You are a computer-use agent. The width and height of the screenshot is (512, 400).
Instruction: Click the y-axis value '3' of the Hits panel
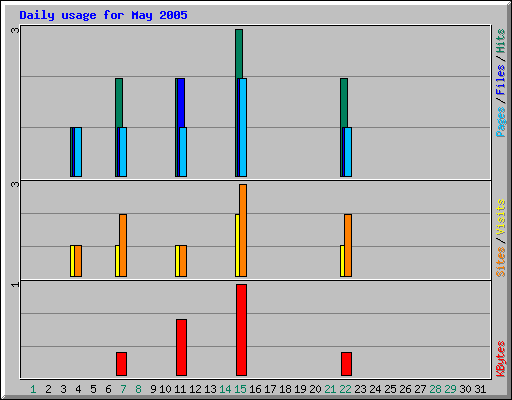point(15,30)
